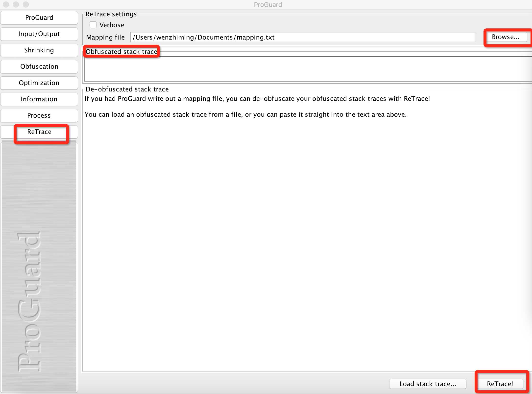Select the Optimization tab
Viewport: 532px width, 394px height.
39,83
